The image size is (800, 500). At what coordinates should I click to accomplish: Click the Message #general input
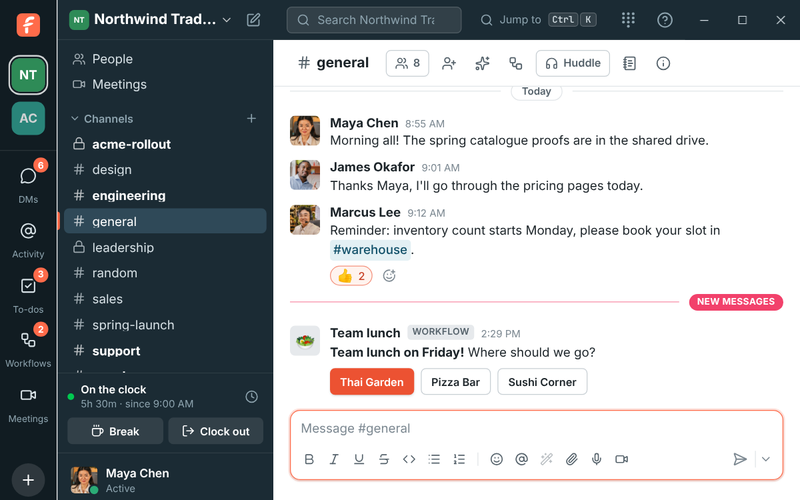[536, 429]
